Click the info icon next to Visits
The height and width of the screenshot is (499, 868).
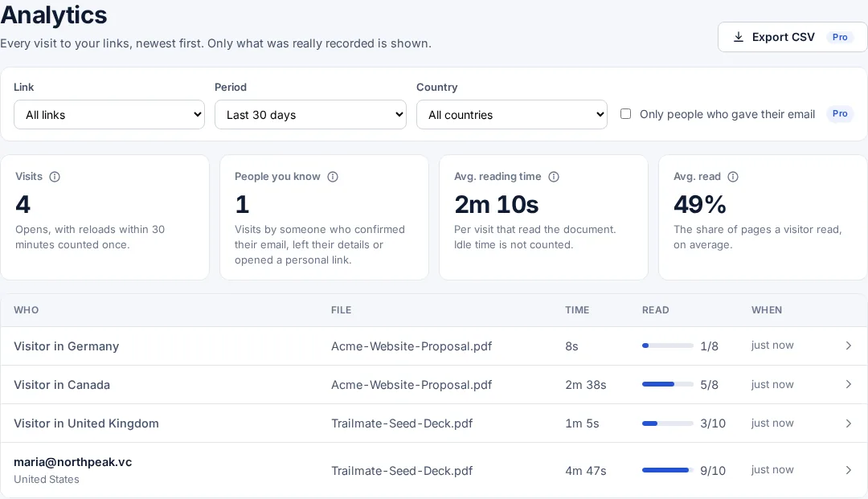pyautogui.click(x=55, y=177)
